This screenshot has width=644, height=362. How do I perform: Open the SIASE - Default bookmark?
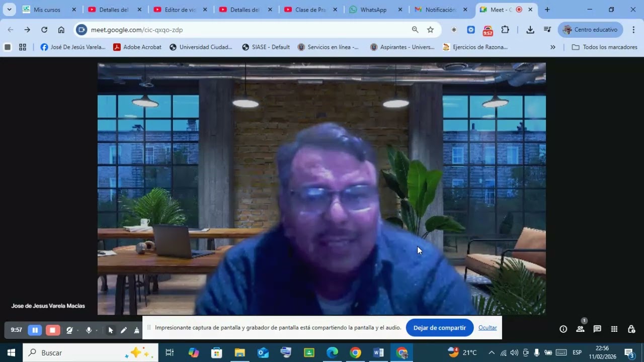(266, 47)
